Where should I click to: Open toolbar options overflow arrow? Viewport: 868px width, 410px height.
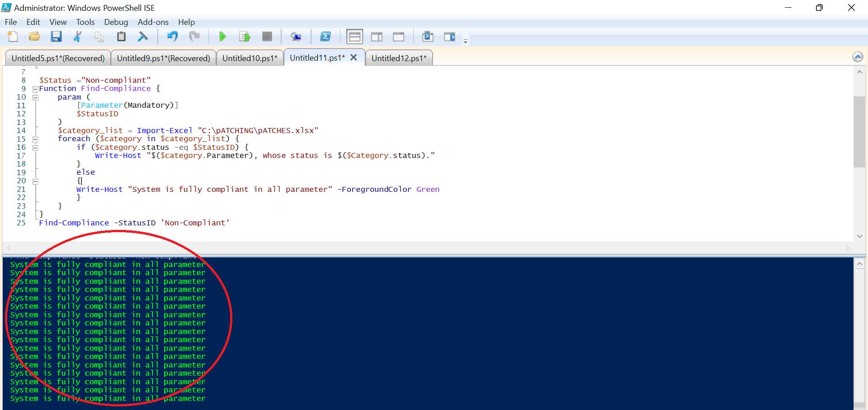coord(466,41)
